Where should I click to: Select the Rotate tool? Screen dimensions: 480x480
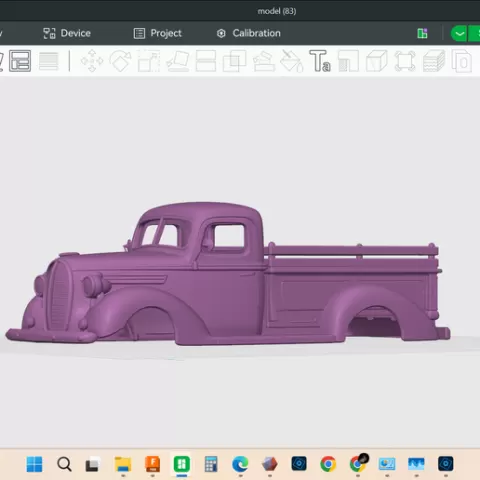[120, 61]
